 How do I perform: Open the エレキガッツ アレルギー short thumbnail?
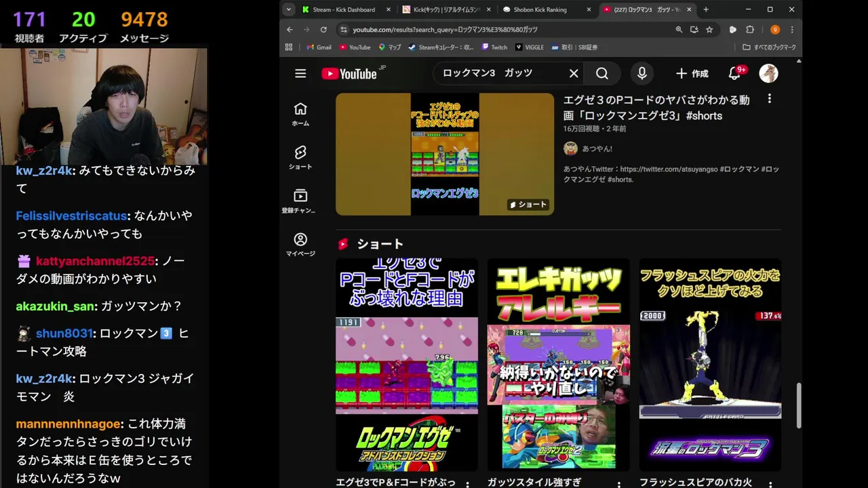click(559, 365)
